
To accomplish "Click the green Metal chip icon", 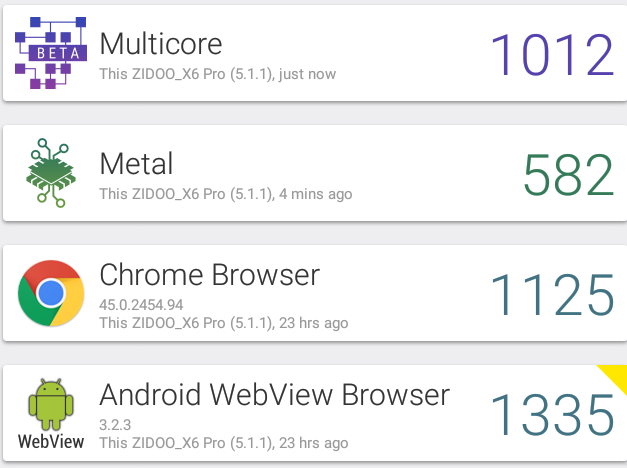I will 51,173.
